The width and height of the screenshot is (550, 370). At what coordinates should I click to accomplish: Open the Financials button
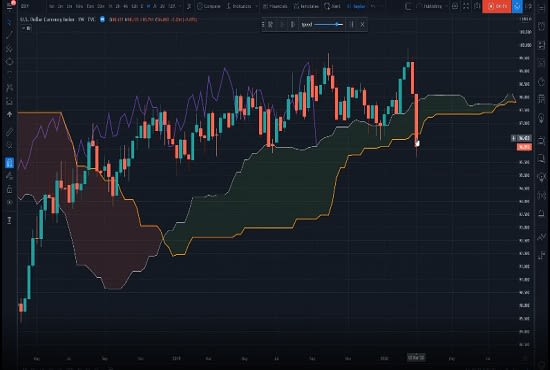pos(275,6)
